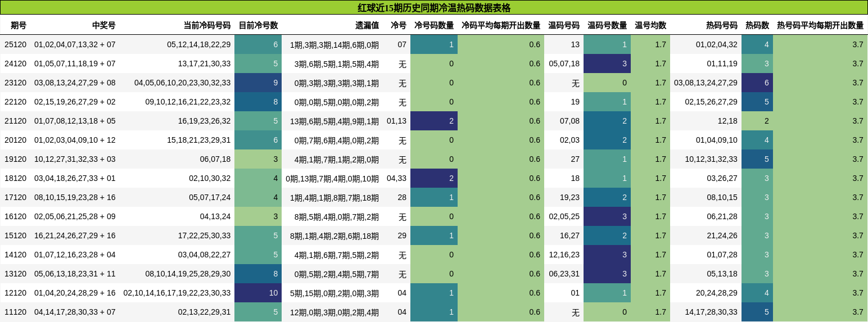The height and width of the screenshot is (322, 868).
Task: Click warm numbers 02,05,25
Action: point(564,216)
